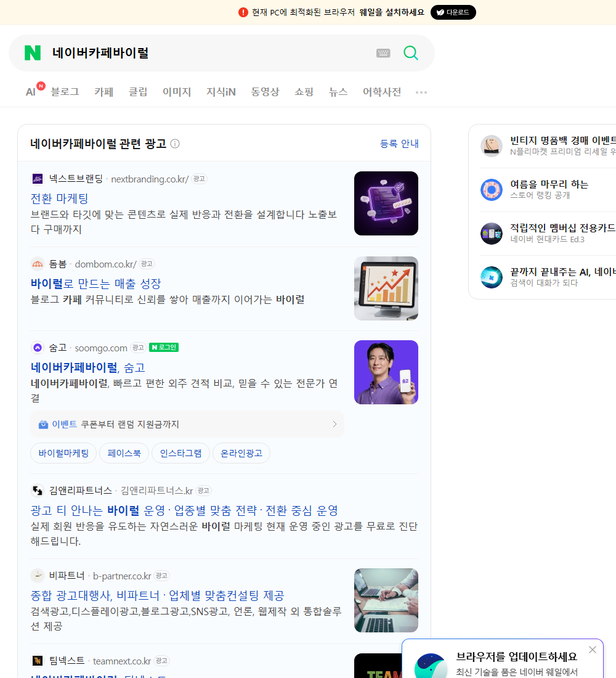Click 웨일을 설치하세요 banner text

pyautogui.click(x=392, y=12)
